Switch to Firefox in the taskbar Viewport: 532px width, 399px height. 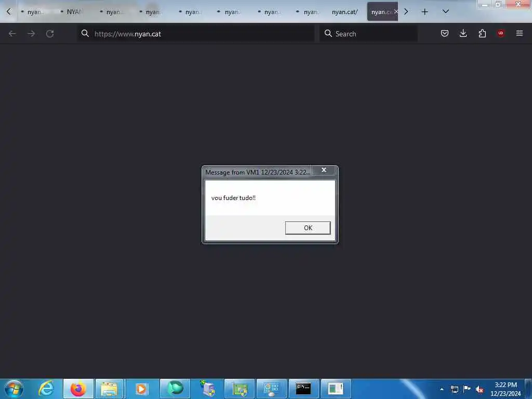[x=78, y=389]
